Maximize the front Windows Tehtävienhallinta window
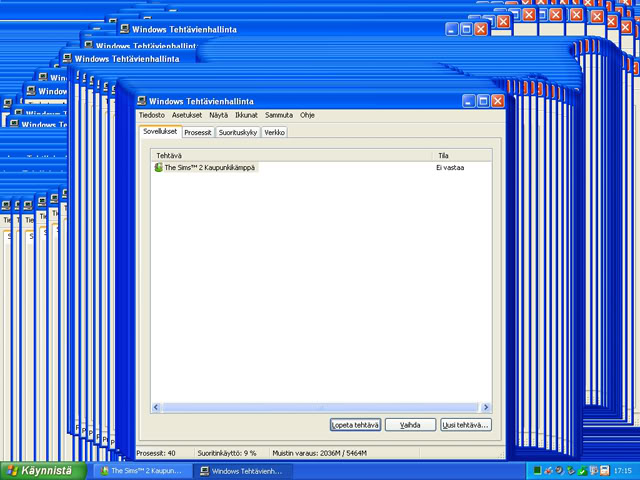640x480 pixels. [483, 101]
